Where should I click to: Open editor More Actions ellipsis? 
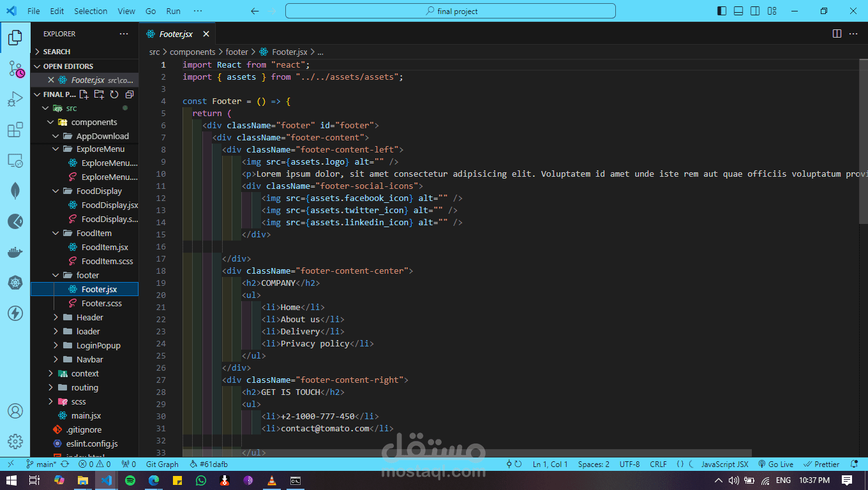coord(853,34)
